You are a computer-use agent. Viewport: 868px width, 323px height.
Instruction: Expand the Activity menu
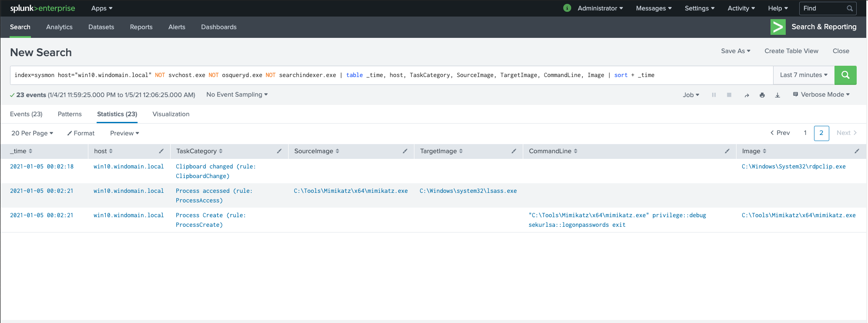coord(741,8)
